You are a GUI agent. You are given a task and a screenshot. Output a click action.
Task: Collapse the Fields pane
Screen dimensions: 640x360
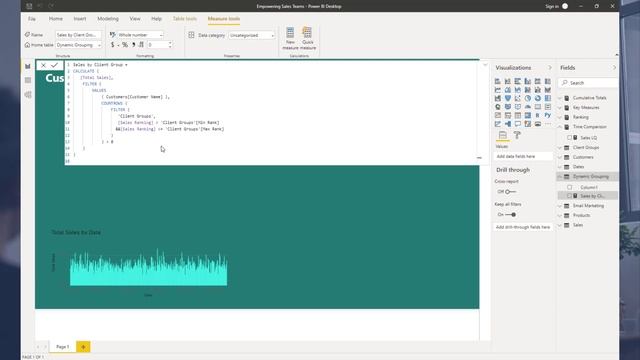point(614,68)
